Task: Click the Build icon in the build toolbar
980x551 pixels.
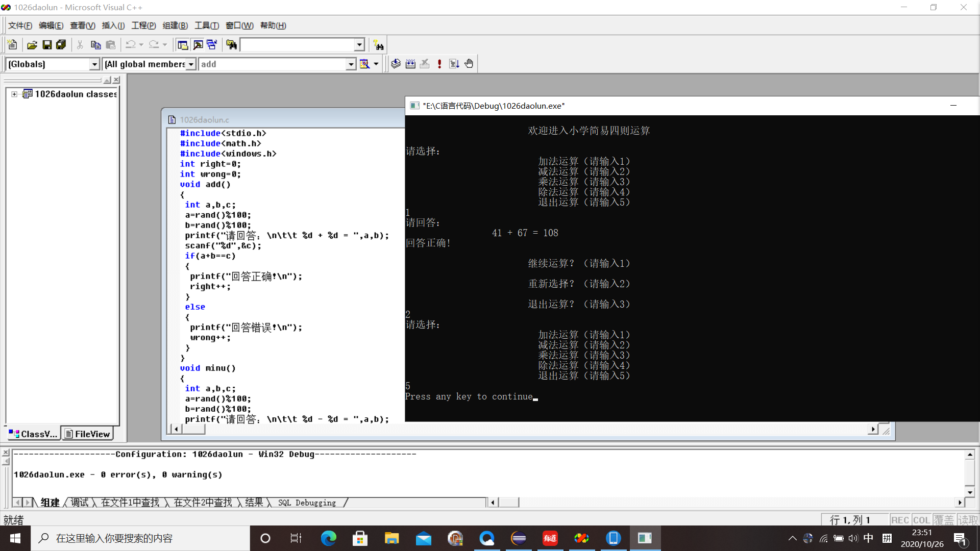Action: pyautogui.click(x=410, y=64)
